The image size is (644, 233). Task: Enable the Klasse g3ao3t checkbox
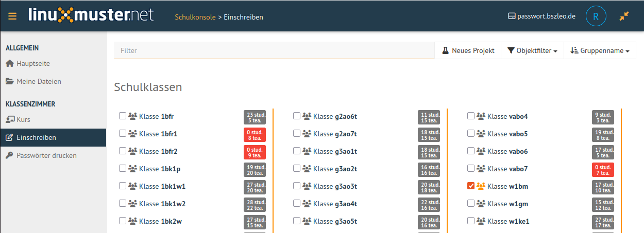(x=297, y=186)
